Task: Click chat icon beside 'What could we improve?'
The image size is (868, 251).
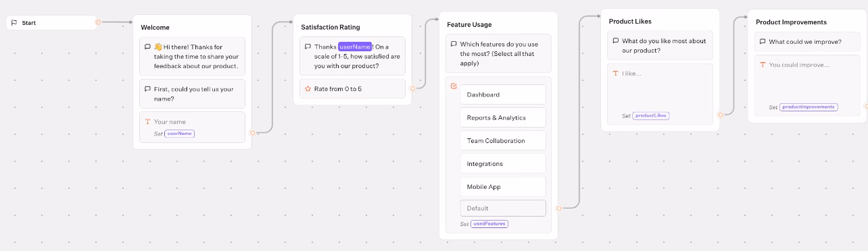Action: [763, 41]
